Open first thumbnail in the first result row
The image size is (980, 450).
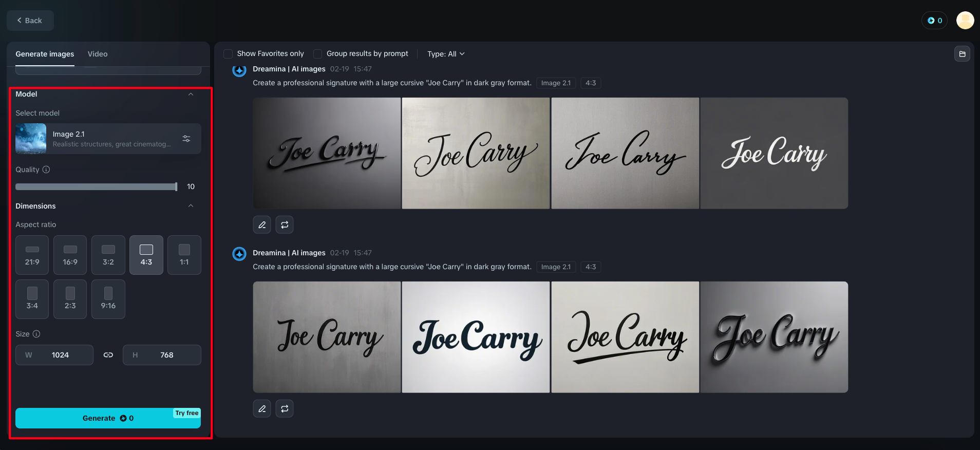tap(327, 153)
